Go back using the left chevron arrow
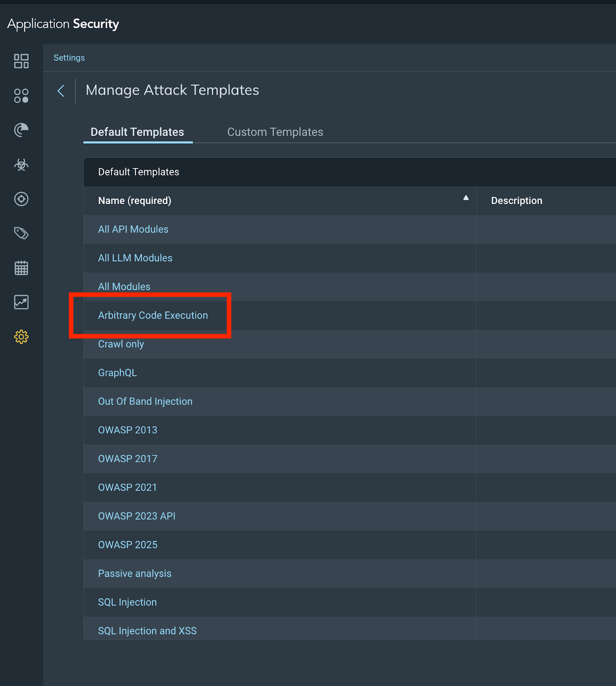616x686 pixels. click(x=61, y=91)
